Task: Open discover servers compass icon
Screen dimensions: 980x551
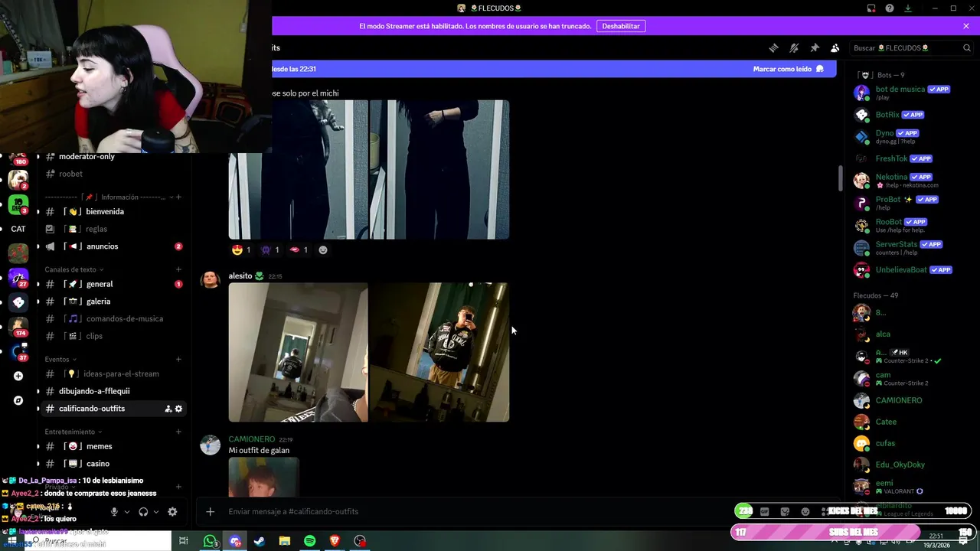Action: (x=18, y=400)
